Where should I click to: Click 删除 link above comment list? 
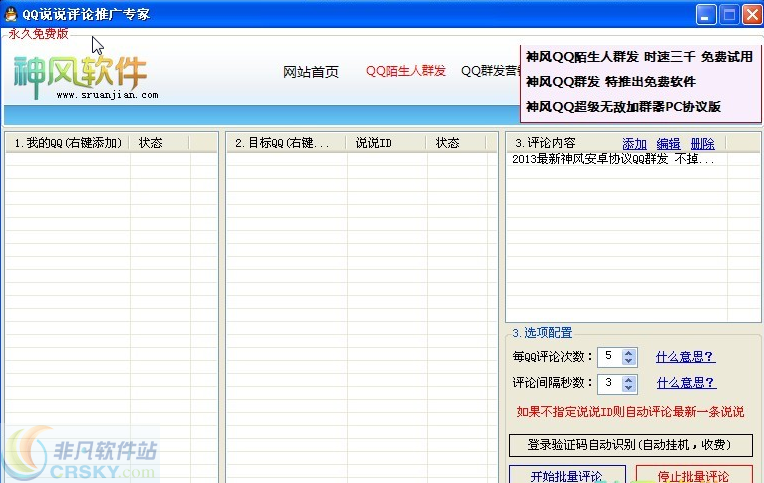tap(702, 144)
